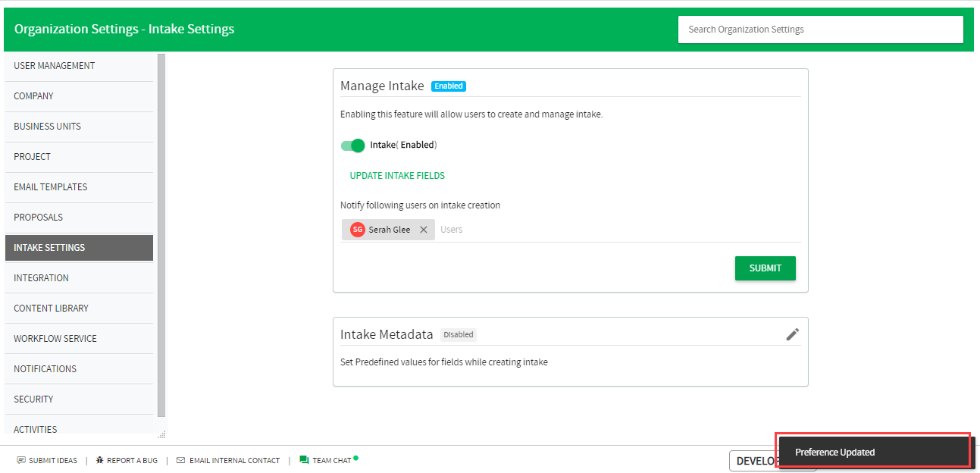Click the Users input field
Image resolution: width=980 pixels, height=473 pixels.
(x=620, y=230)
